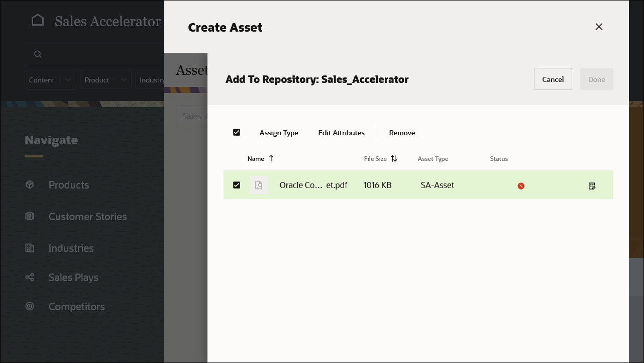
Task: Select the Customer Stories icon in the sidebar
Action: (x=30, y=216)
